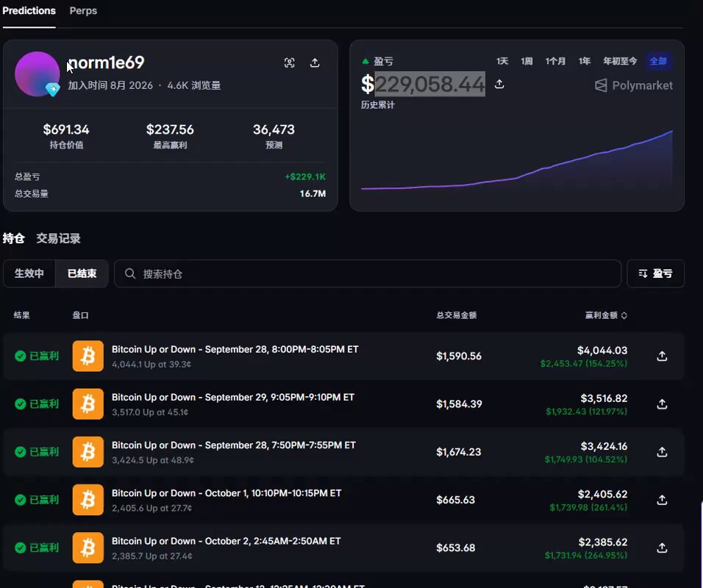Switch to the Perps tab
The width and height of the screenshot is (703, 588).
(83, 11)
